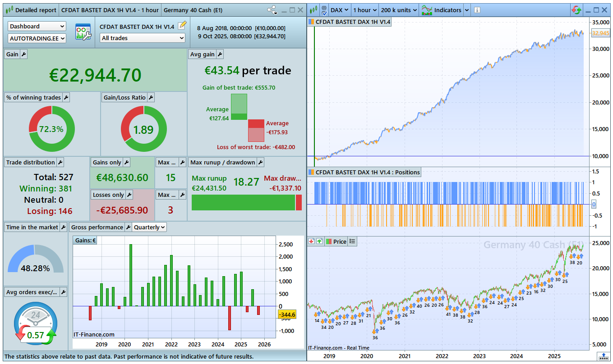The height and width of the screenshot is (364, 613).
Task: Open the share options icon
Action: pos(272,10)
